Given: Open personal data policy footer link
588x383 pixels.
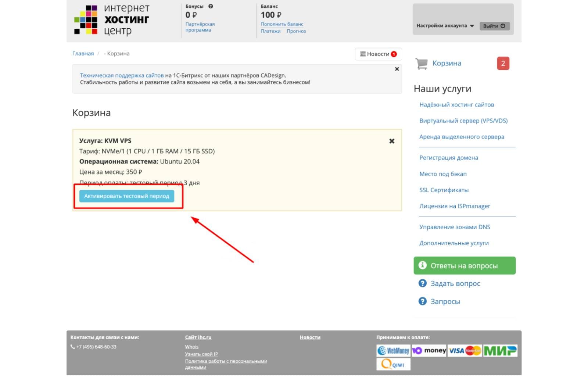Looking at the screenshot, I should coord(226,364).
